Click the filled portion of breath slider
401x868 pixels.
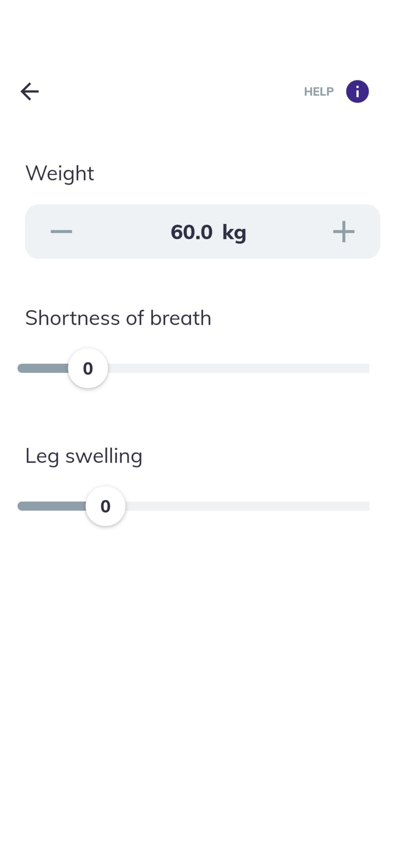(43, 368)
